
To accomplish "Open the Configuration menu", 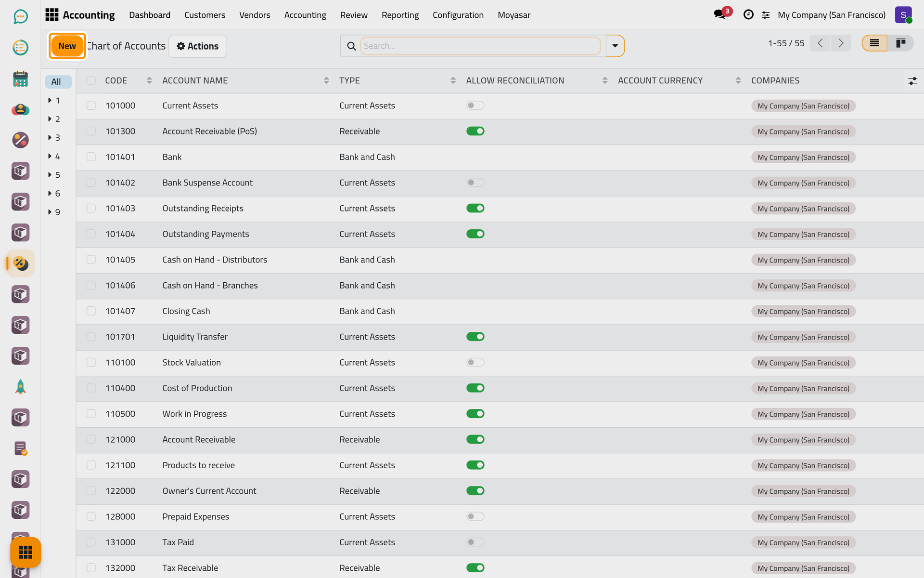I will point(458,15).
